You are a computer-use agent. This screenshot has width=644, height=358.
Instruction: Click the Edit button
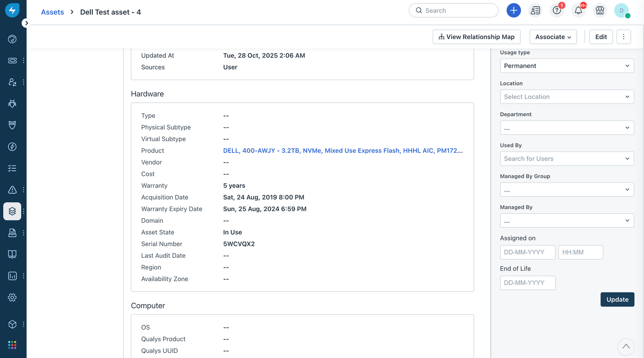point(601,37)
